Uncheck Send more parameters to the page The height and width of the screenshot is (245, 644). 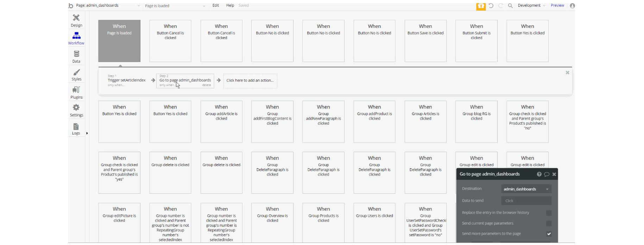click(x=549, y=234)
